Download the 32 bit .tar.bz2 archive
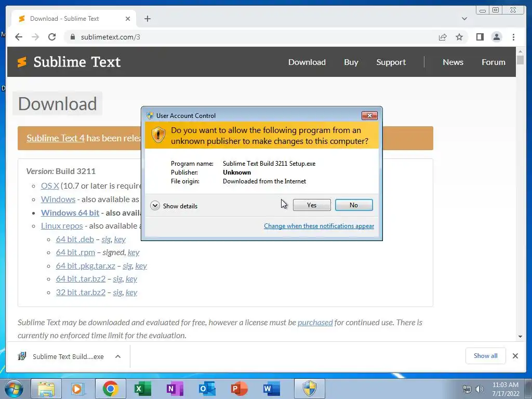The image size is (532, 399). (x=81, y=292)
